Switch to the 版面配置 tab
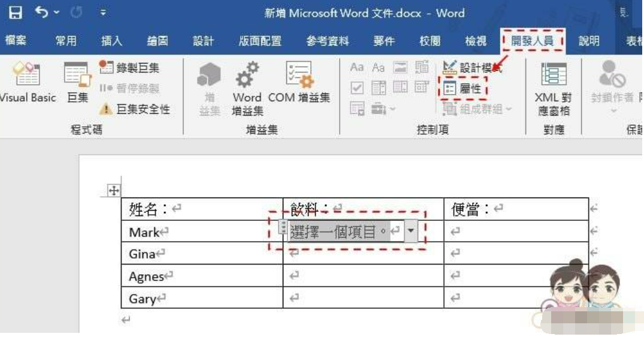The image size is (644, 346). pyautogui.click(x=259, y=41)
